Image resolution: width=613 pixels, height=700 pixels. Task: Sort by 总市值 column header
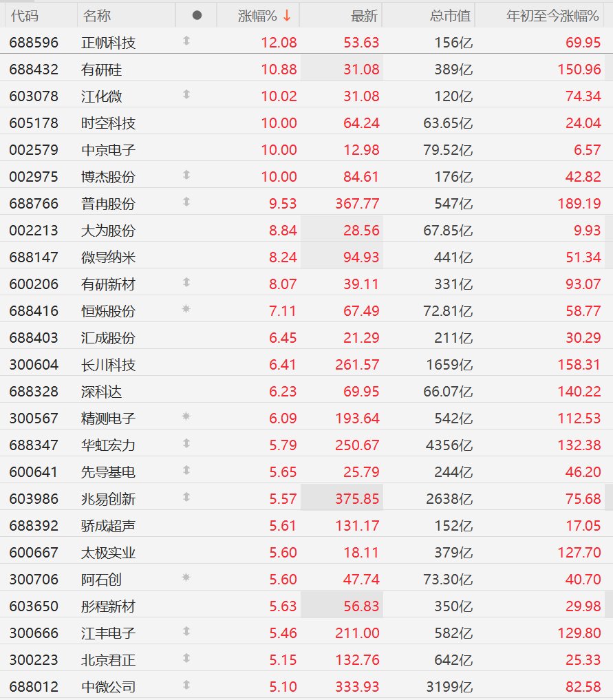450,16
